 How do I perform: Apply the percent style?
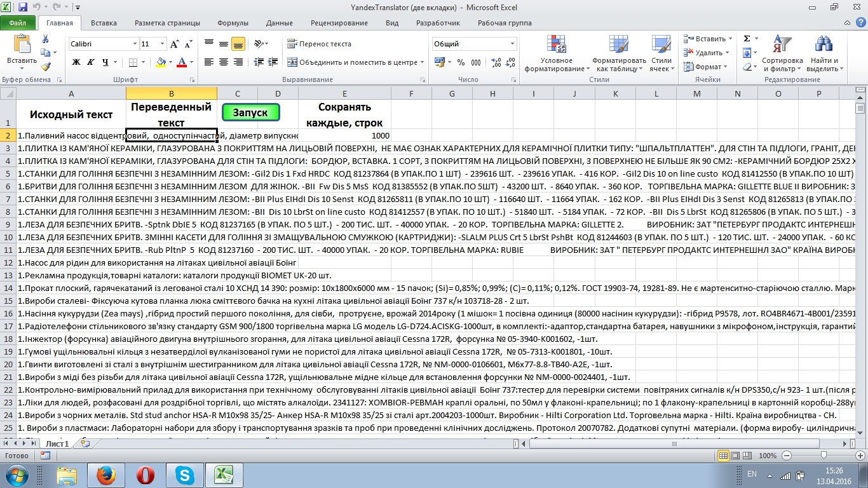click(x=461, y=62)
